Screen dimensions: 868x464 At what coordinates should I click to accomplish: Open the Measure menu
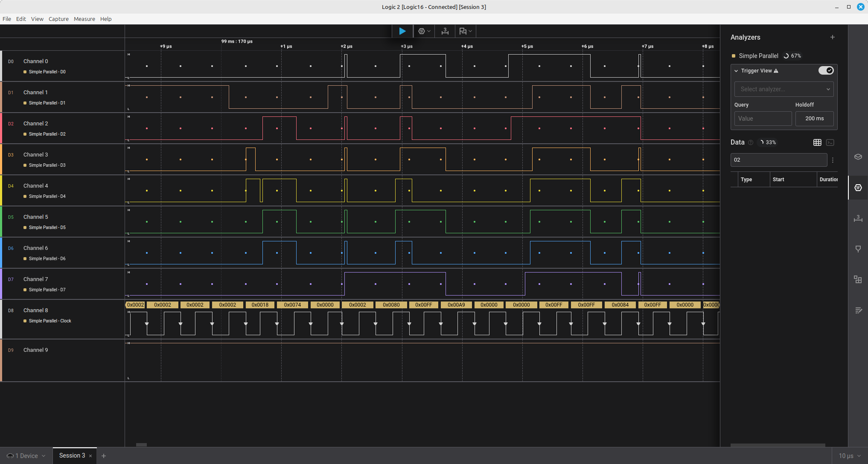84,19
